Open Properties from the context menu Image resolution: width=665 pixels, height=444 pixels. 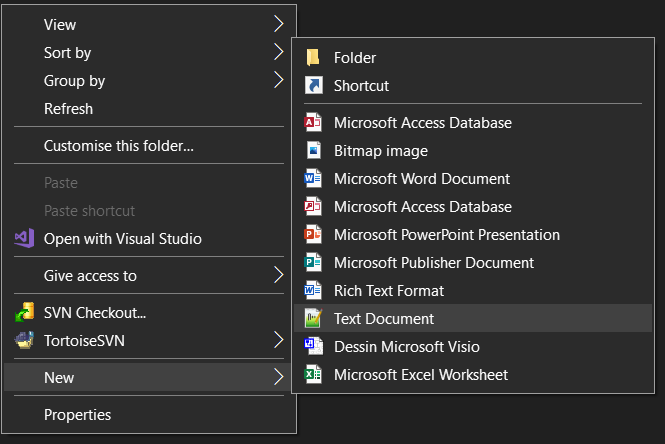pos(149,414)
